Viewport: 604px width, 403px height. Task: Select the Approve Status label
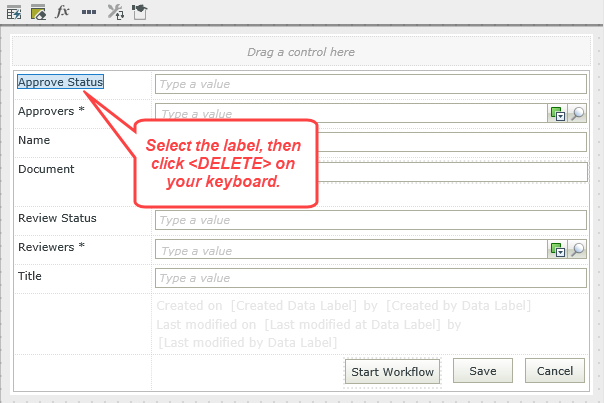(60, 82)
